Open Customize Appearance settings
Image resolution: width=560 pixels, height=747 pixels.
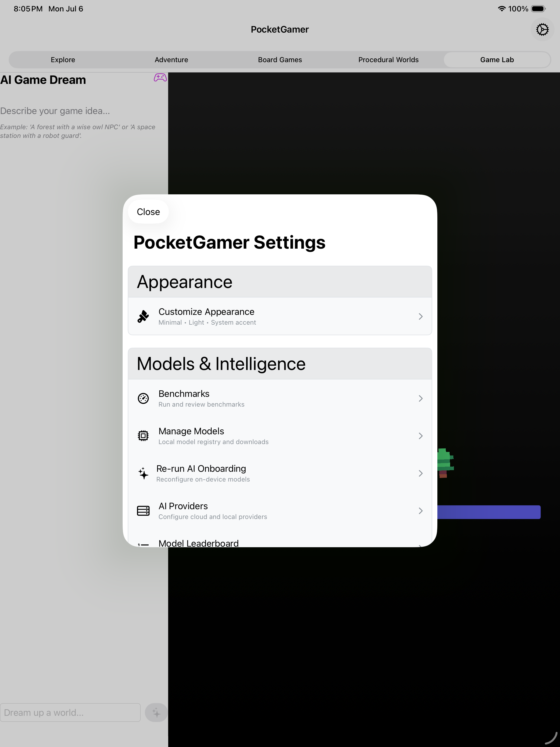click(x=280, y=316)
